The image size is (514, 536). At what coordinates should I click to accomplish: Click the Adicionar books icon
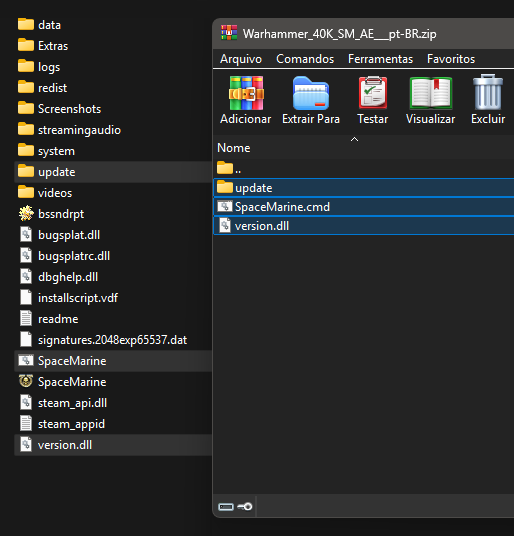[246, 93]
